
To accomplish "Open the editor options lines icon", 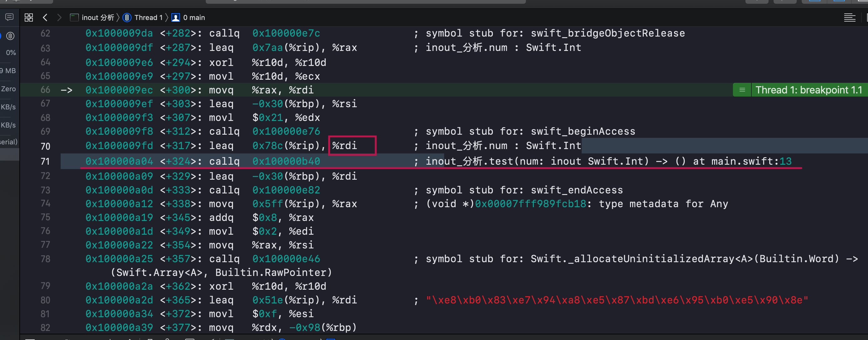I will point(850,17).
